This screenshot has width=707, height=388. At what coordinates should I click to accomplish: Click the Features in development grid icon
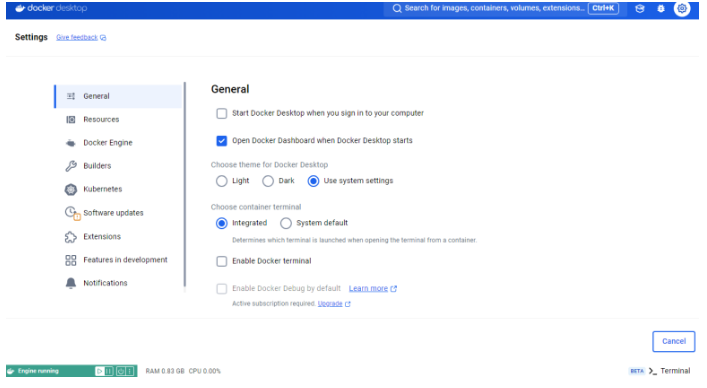tap(71, 260)
